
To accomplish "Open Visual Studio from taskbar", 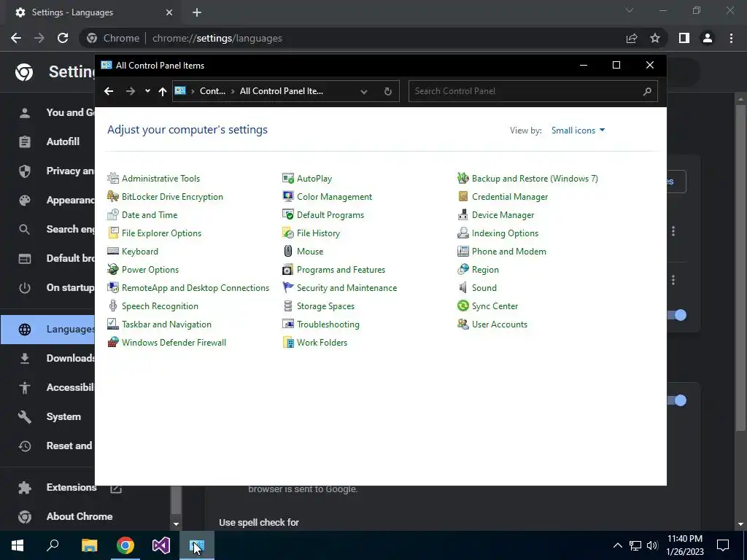I will click(161, 545).
